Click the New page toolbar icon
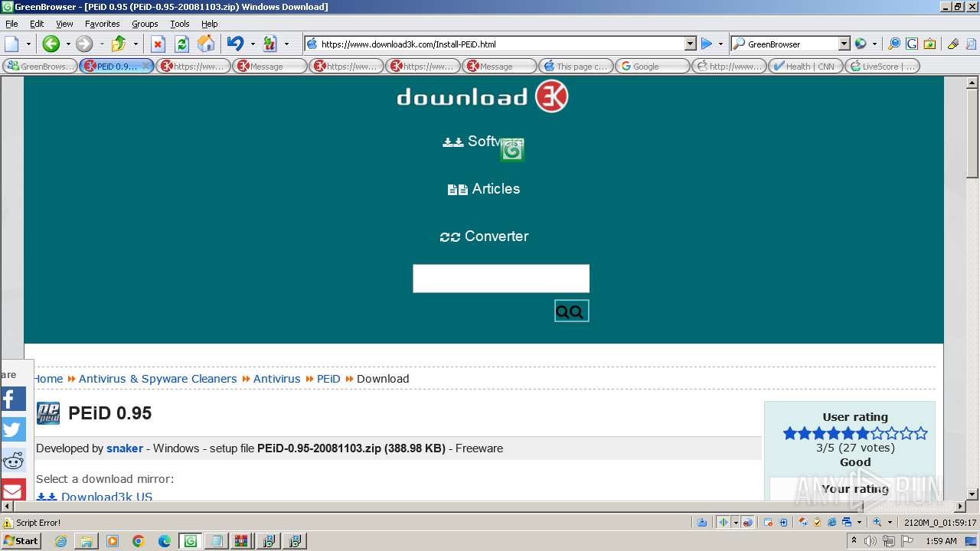This screenshot has height=551, width=980. (11, 44)
